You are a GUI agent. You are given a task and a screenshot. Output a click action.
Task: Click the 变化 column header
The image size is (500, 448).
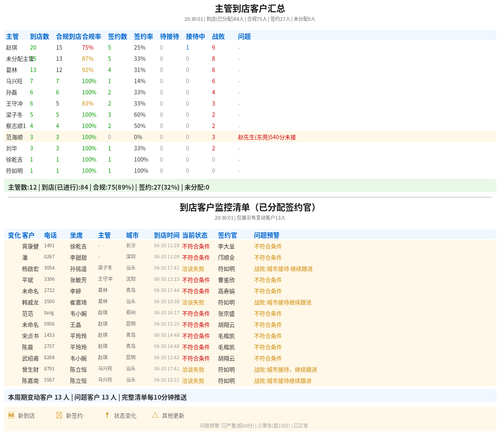click(x=14, y=235)
